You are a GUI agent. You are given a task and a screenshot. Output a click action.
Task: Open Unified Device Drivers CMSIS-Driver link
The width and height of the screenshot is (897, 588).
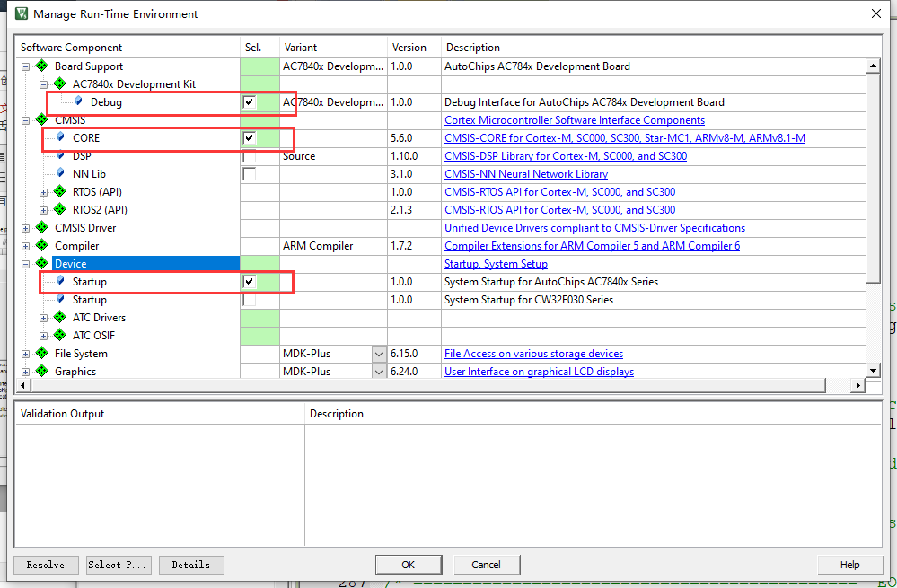point(595,228)
